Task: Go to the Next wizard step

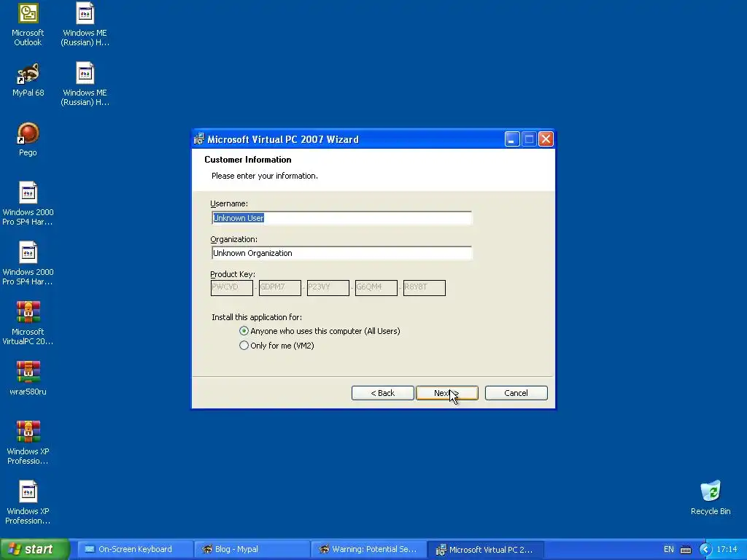Action: pyautogui.click(x=447, y=393)
